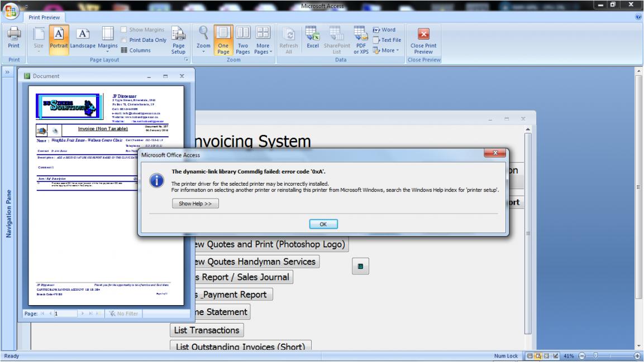Screen dimensions: 644x362
Task: Adjust the zoom slider handle
Action: (595, 356)
